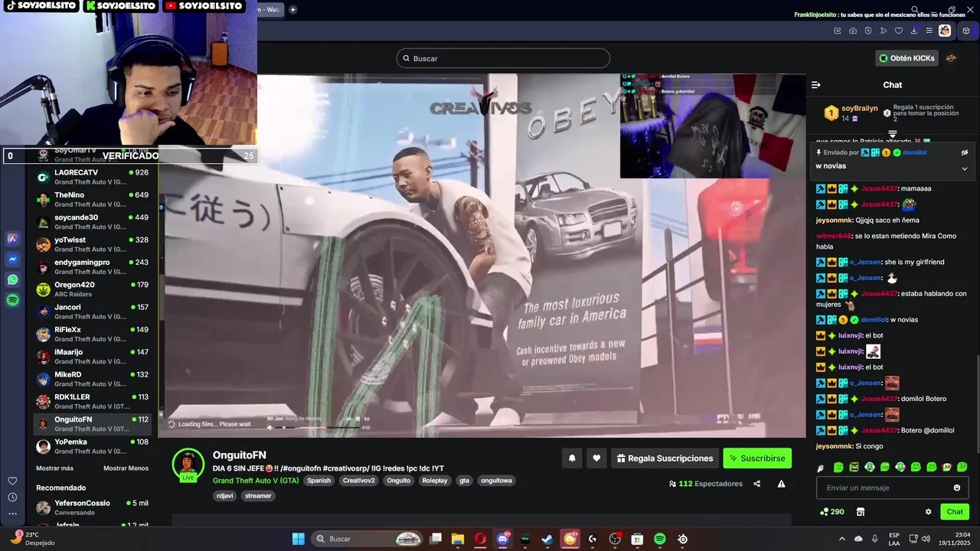
Task: Click the snapshot camera icon in the browser toolbar
Action: point(853,31)
